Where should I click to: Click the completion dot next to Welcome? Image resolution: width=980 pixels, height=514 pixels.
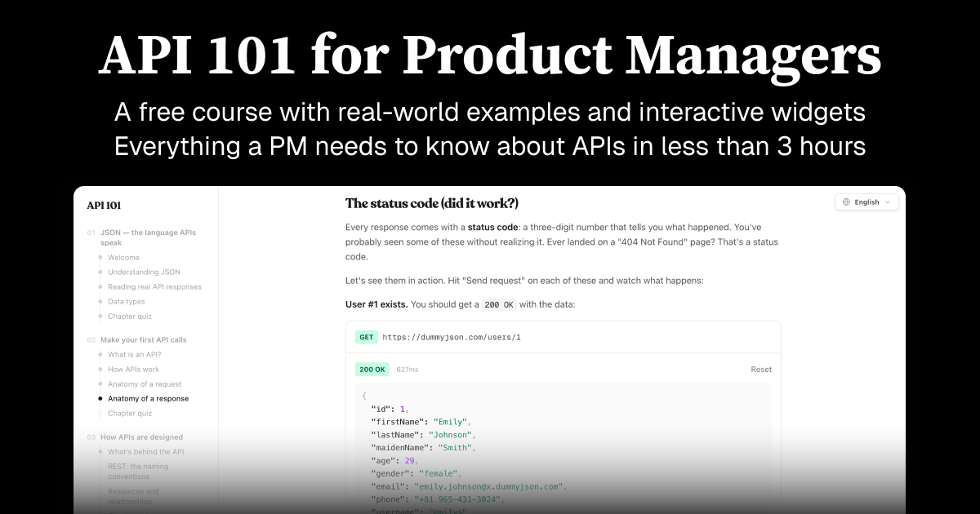(100, 257)
